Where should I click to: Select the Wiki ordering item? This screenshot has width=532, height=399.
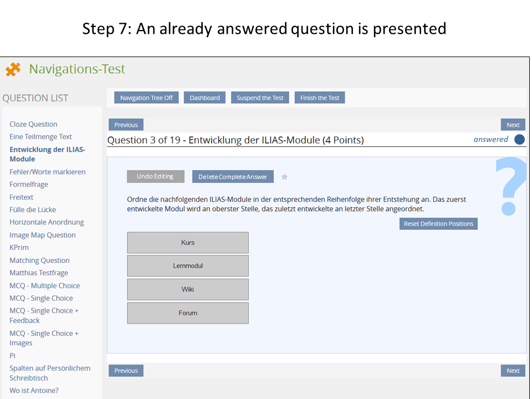click(x=188, y=289)
